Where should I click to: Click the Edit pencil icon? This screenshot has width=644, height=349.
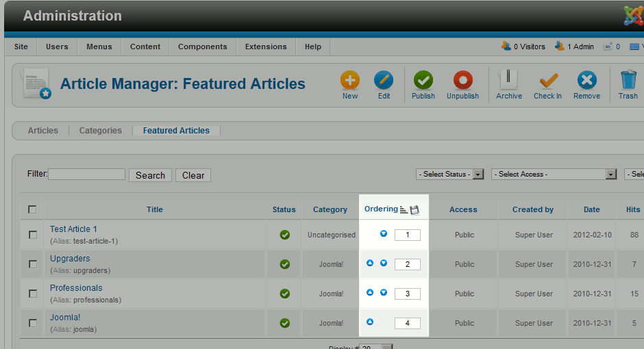[384, 81]
